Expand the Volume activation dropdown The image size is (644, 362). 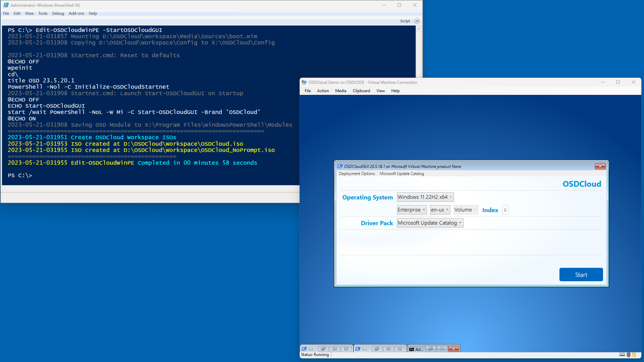pos(465,210)
